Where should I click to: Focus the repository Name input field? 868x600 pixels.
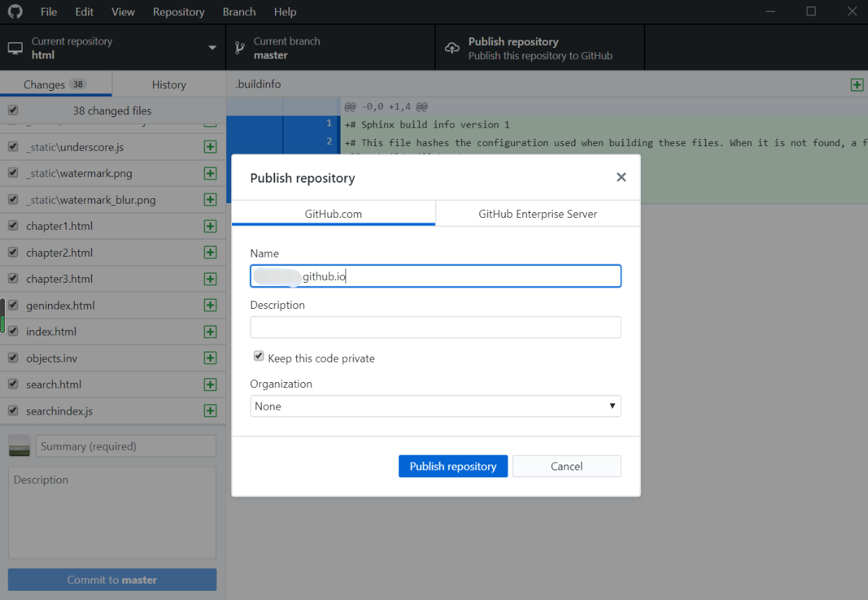[436, 276]
